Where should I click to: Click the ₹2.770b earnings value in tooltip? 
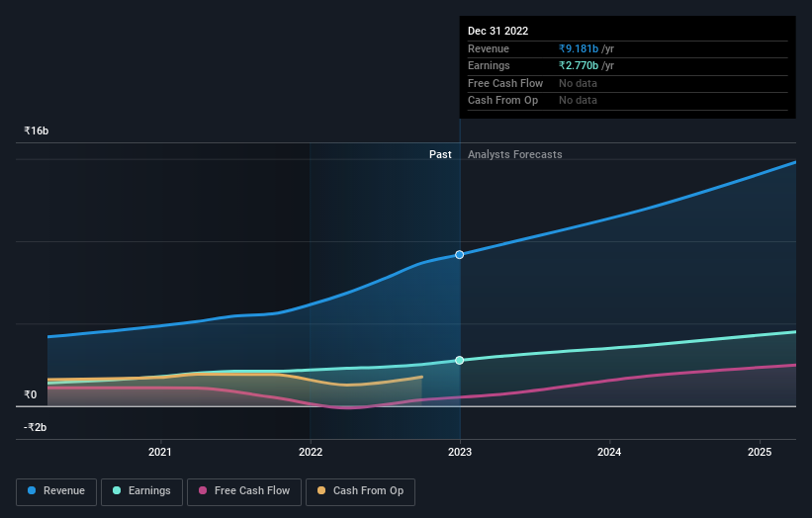pyautogui.click(x=579, y=65)
